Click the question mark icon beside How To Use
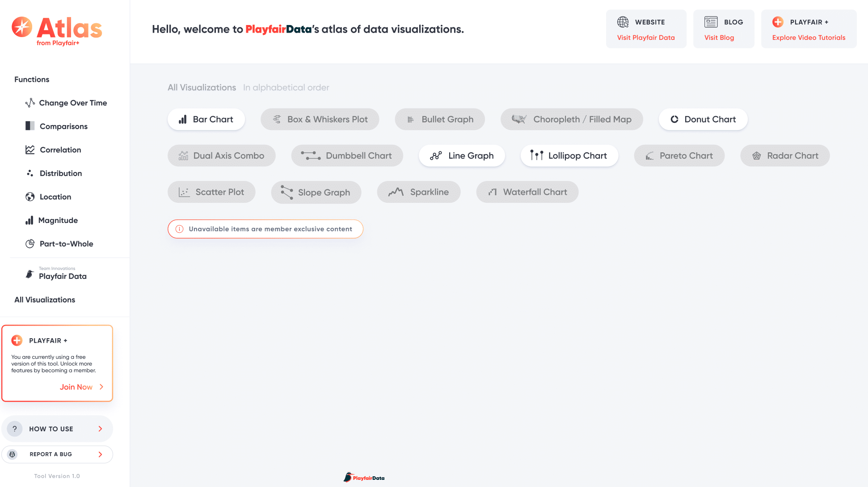The height and width of the screenshot is (487, 868). 15,429
